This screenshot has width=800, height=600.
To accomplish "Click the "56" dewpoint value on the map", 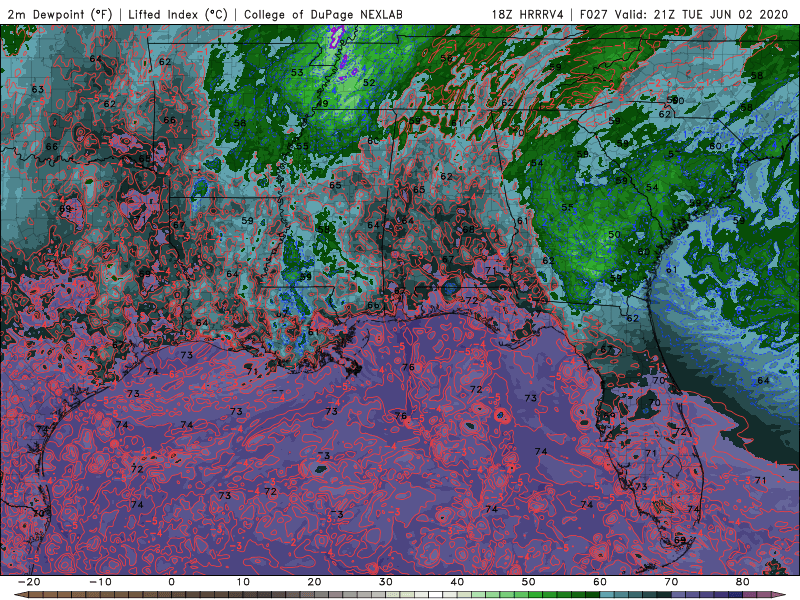I will [x=446, y=59].
